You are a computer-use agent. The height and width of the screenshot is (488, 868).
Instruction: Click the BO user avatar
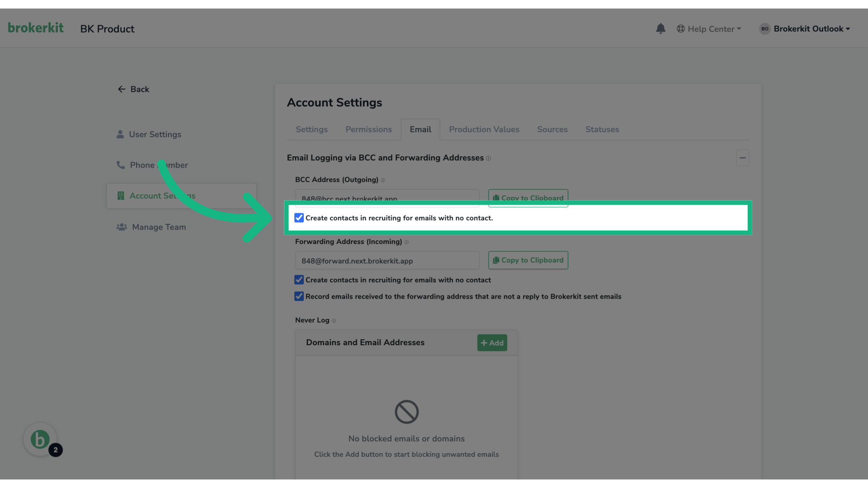764,28
